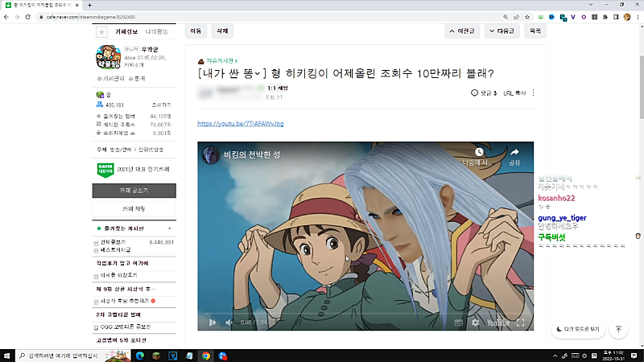Open the post list 목록 button

point(535,31)
